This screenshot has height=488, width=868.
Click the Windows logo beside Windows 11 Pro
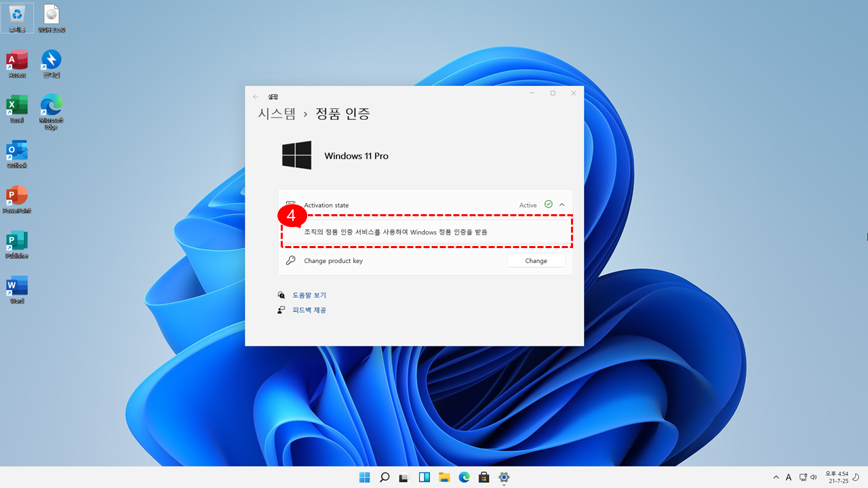297,155
